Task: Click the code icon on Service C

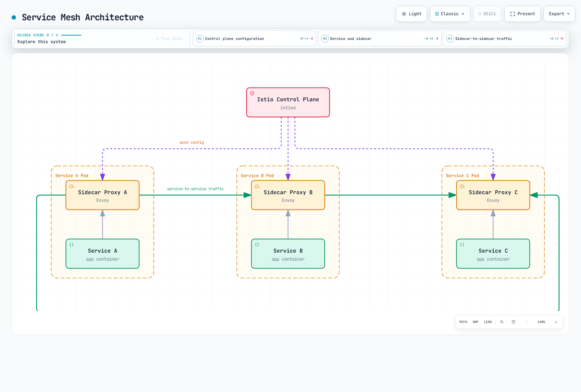Action: pyautogui.click(x=462, y=245)
